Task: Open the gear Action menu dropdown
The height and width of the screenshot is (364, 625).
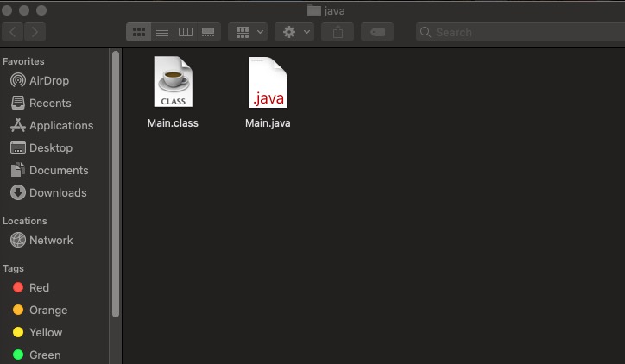Action: pyautogui.click(x=294, y=32)
